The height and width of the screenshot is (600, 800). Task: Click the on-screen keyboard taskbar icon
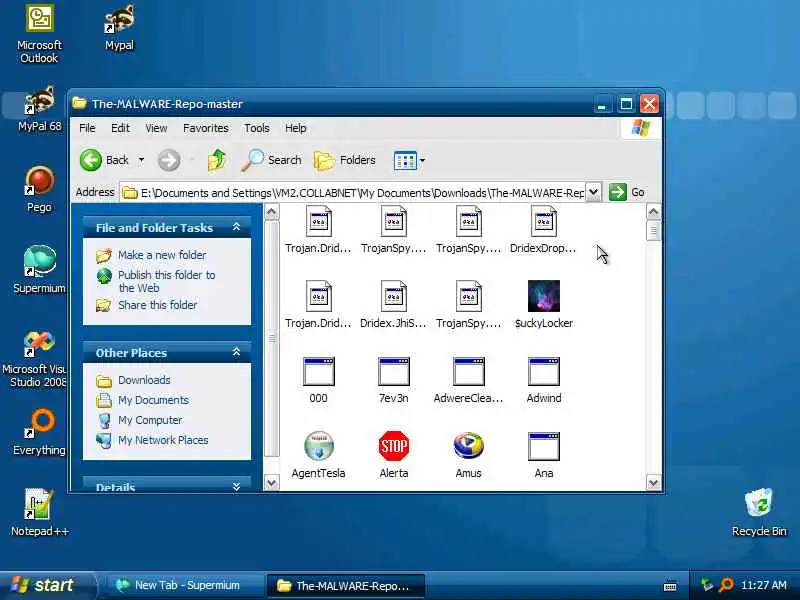(x=670, y=586)
